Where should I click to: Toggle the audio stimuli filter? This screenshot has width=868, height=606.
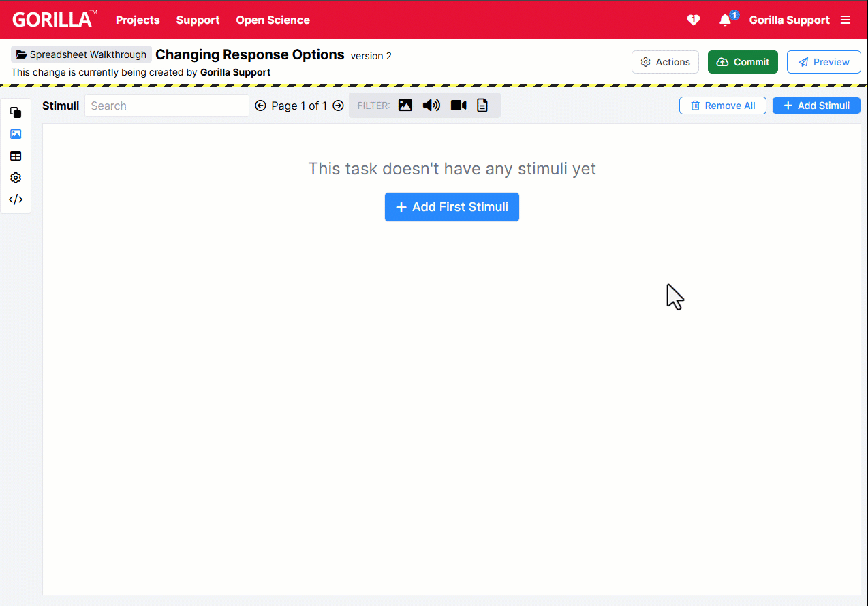coord(431,105)
